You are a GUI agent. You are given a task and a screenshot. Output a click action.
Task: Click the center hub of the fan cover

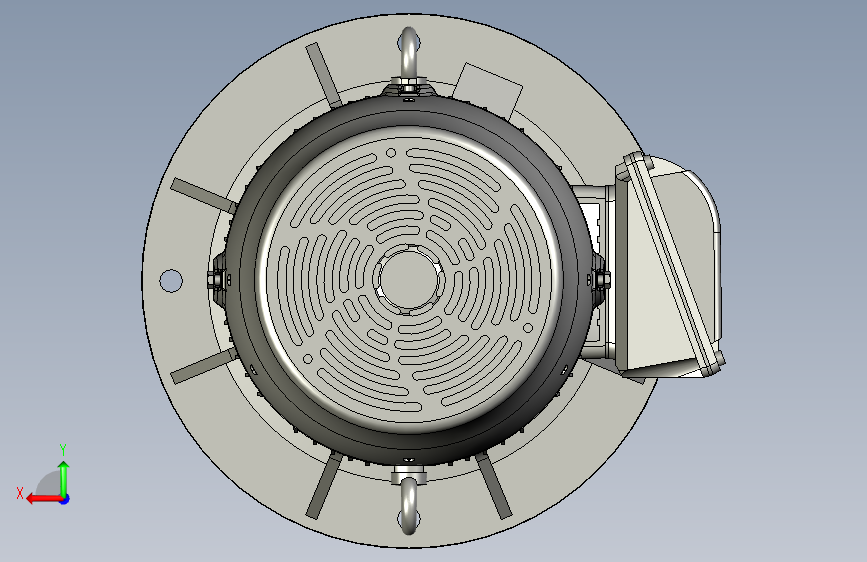pyautogui.click(x=409, y=279)
